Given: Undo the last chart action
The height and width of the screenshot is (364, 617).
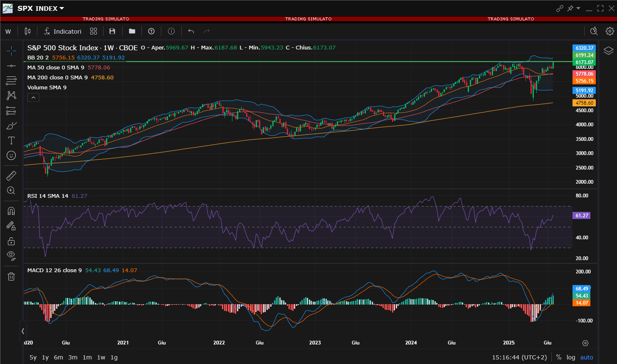Looking at the screenshot, I should click(x=191, y=31).
